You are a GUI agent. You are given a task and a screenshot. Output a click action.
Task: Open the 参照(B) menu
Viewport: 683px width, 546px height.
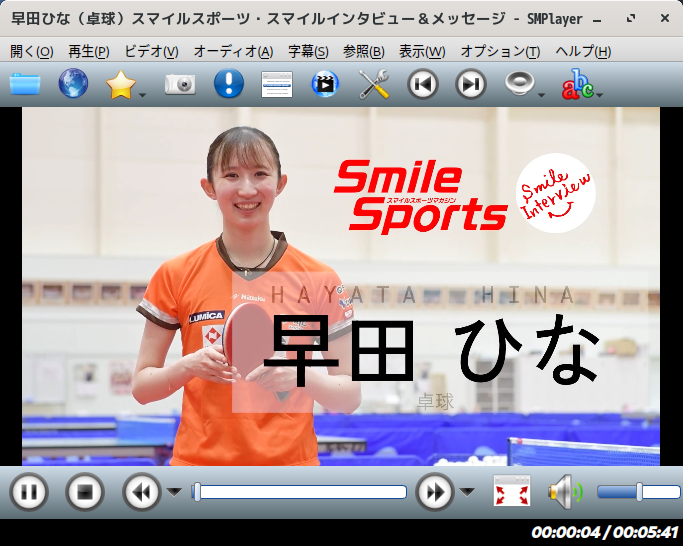[364, 51]
